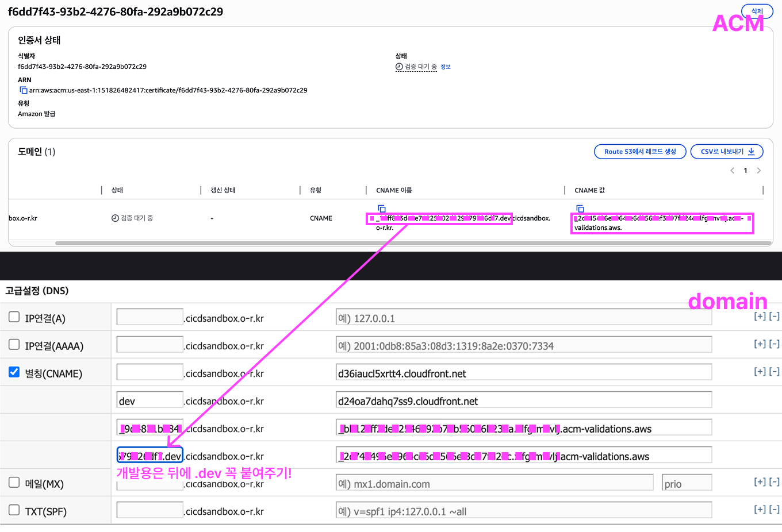The width and height of the screenshot is (782, 532).
Task: Toggle the 메일(MX) checkbox
Action: (14, 483)
